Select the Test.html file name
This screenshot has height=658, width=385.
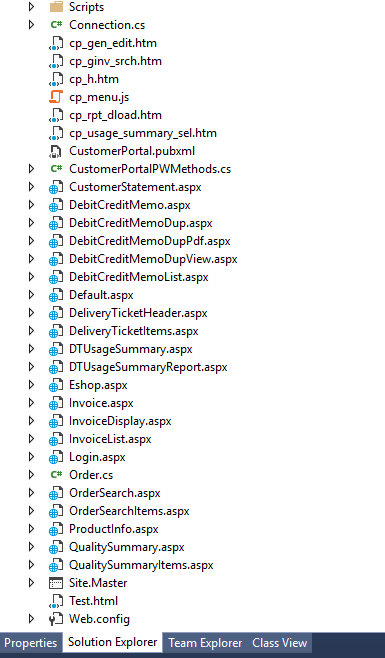click(x=94, y=601)
